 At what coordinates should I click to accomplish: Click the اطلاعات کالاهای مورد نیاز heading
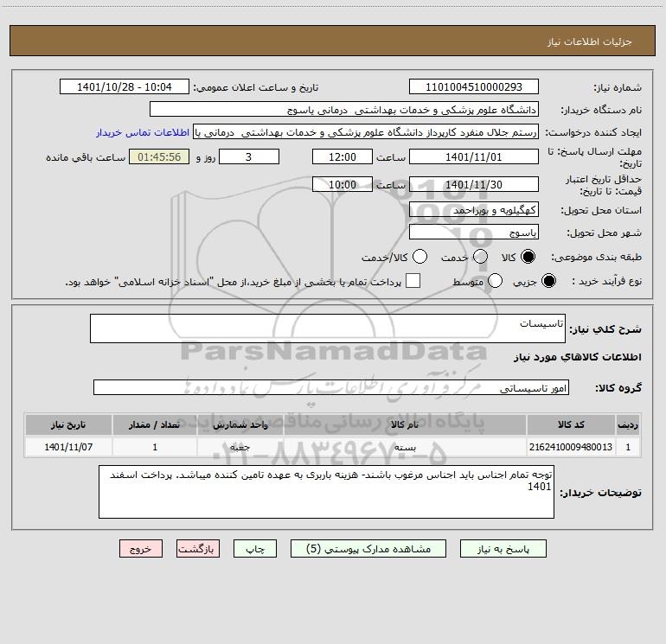pyautogui.click(x=577, y=357)
